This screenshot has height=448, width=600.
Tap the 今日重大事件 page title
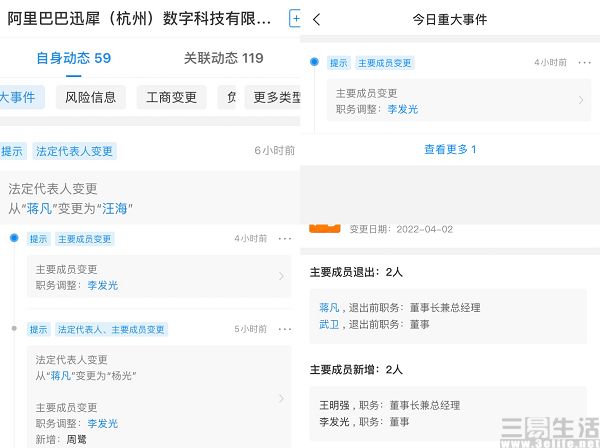[x=450, y=19]
